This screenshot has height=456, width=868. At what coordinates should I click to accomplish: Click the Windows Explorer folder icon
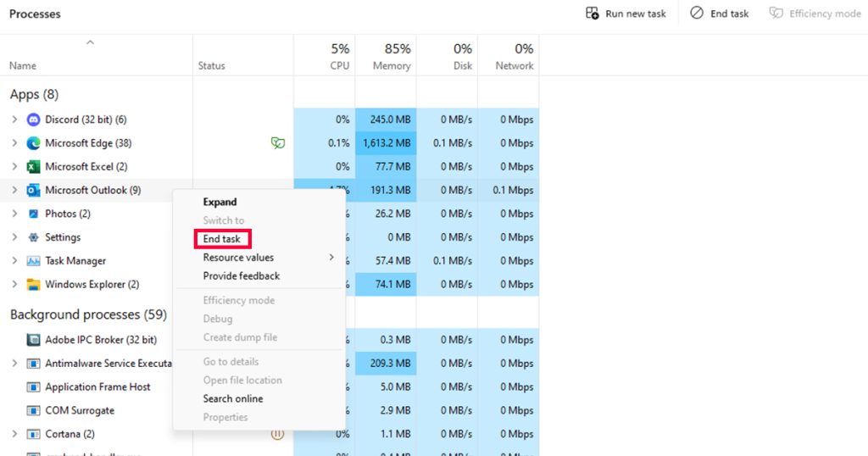34,285
